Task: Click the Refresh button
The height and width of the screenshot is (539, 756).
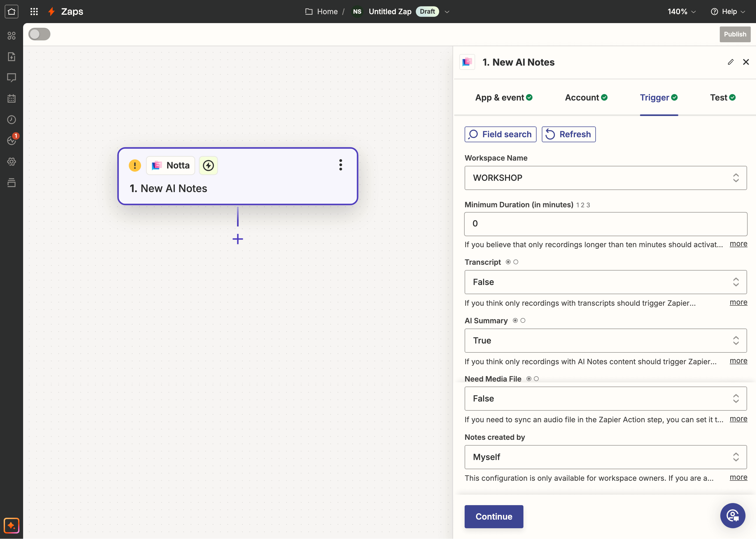Action: coord(568,134)
